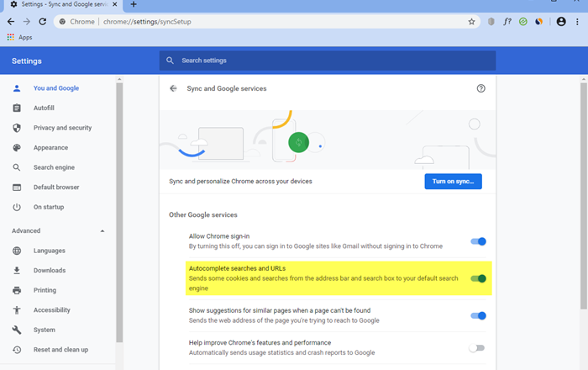Click the You and Google person icon
Image resolution: width=588 pixels, height=370 pixels.
click(17, 88)
